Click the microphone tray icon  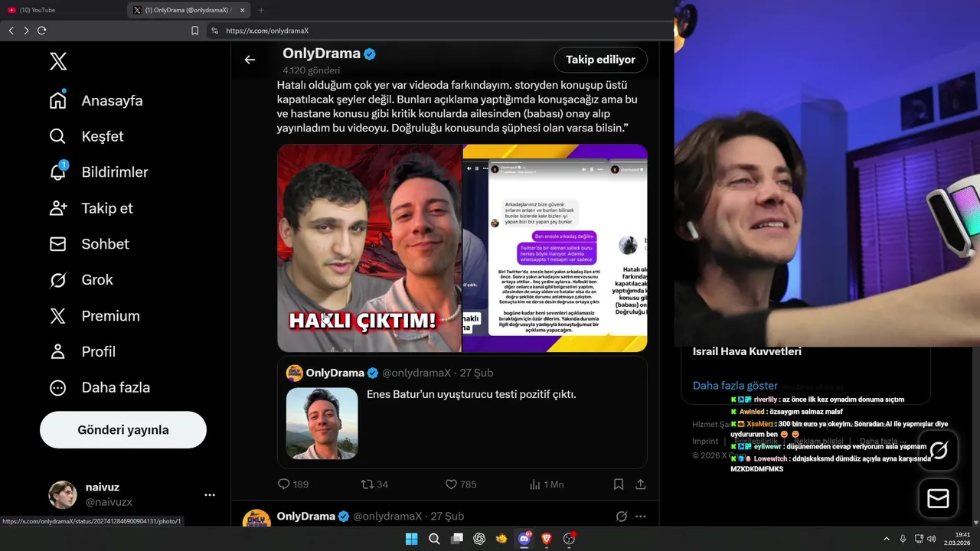[903, 539]
